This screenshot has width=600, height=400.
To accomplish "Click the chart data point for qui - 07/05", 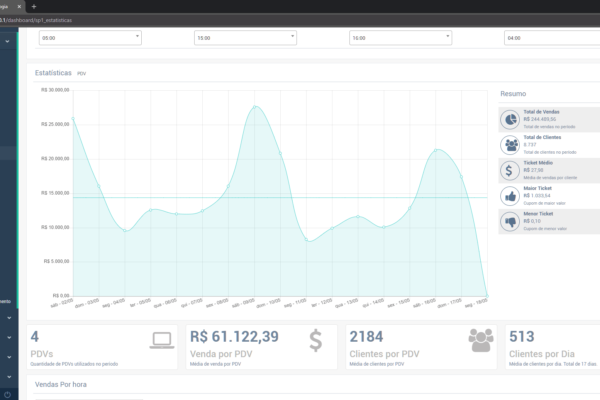I will pyautogui.click(x=202, y=211).
